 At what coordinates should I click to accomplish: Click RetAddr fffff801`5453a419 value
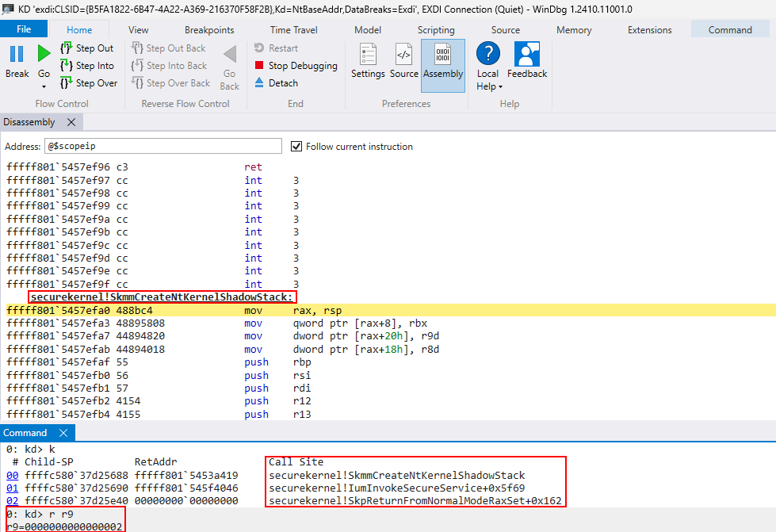pos(186,475)
